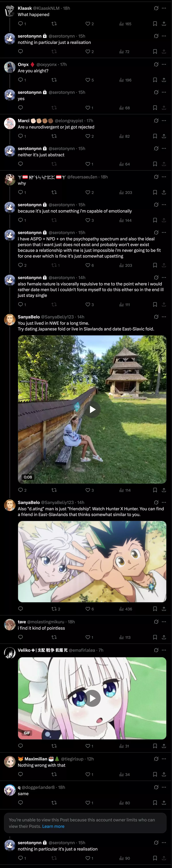The image size is (172, 868).
Task: Open @oxyyonx handle link
Action: [47, 64]
